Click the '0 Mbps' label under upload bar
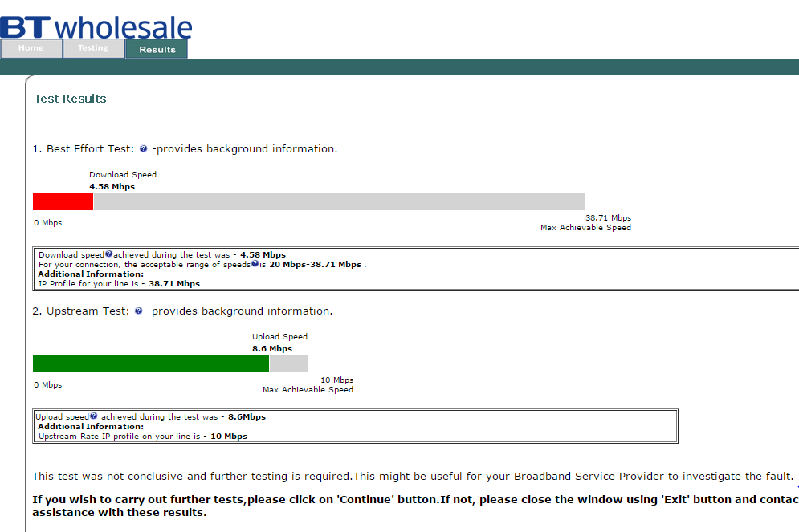Screen dimensions: 799x532 pyautogui.click(x=48, y=385)
